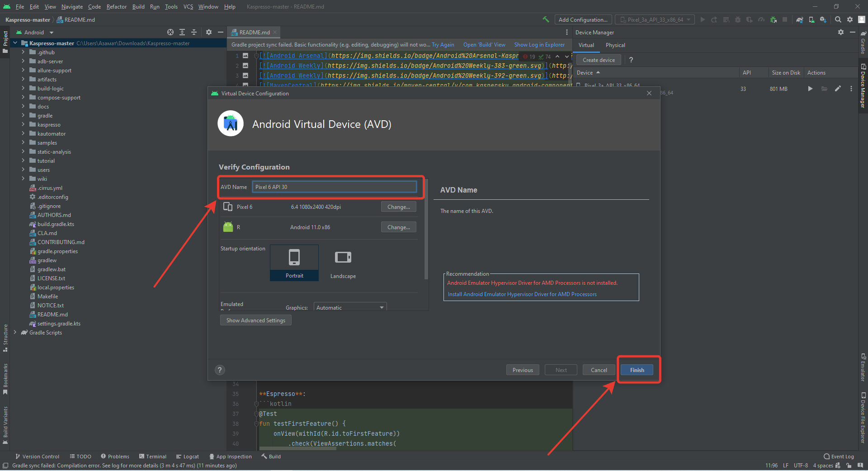Click the AVD dialog help button

pos(220,370)
